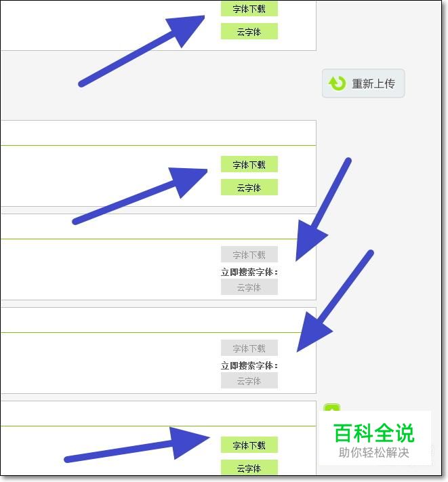Click the second grayed-out 字体下载 button
This screenshot has height=482, width=448.
(x=249, y=348)
